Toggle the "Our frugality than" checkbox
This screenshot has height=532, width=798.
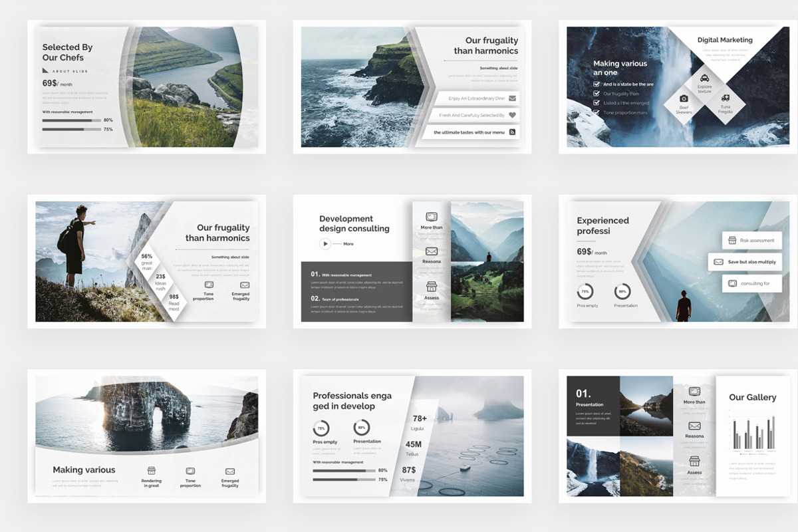[597, 94]
